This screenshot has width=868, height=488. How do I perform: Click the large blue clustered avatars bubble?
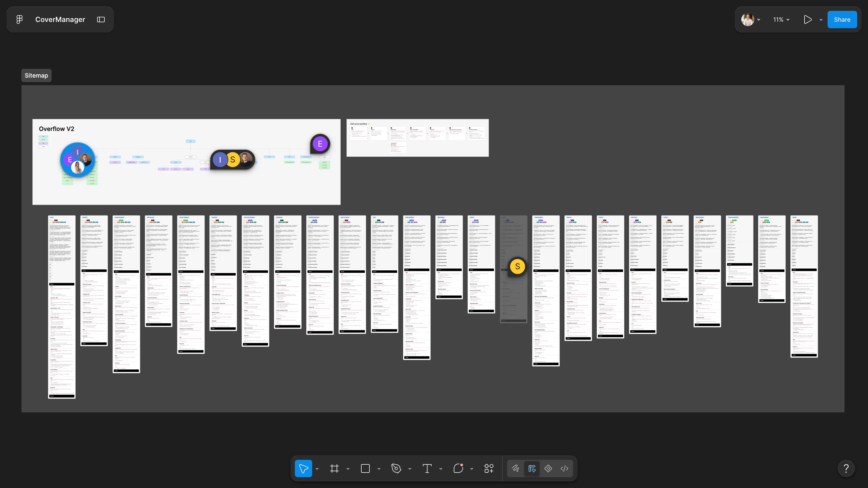tap(78, 160)
